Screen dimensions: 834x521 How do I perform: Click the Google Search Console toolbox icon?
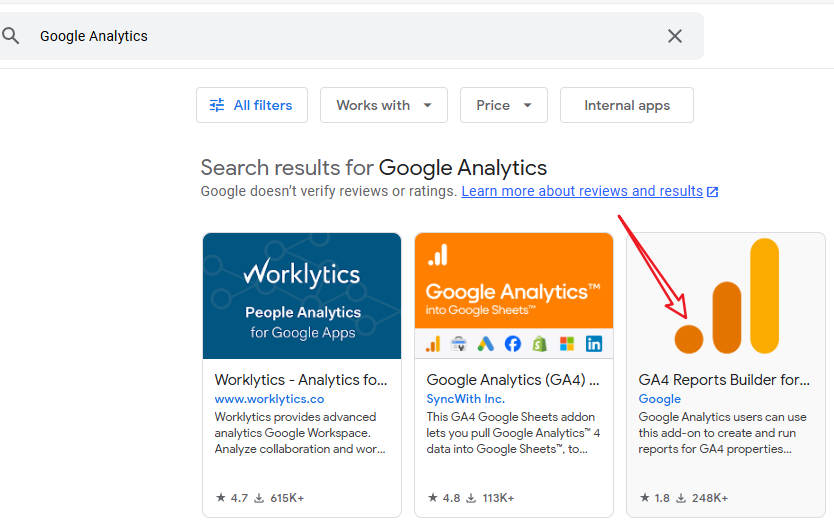459,344
